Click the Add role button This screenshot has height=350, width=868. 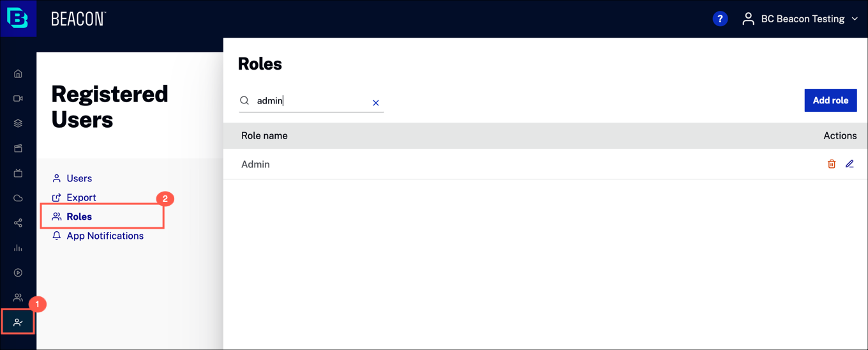[x=830, y=100]
